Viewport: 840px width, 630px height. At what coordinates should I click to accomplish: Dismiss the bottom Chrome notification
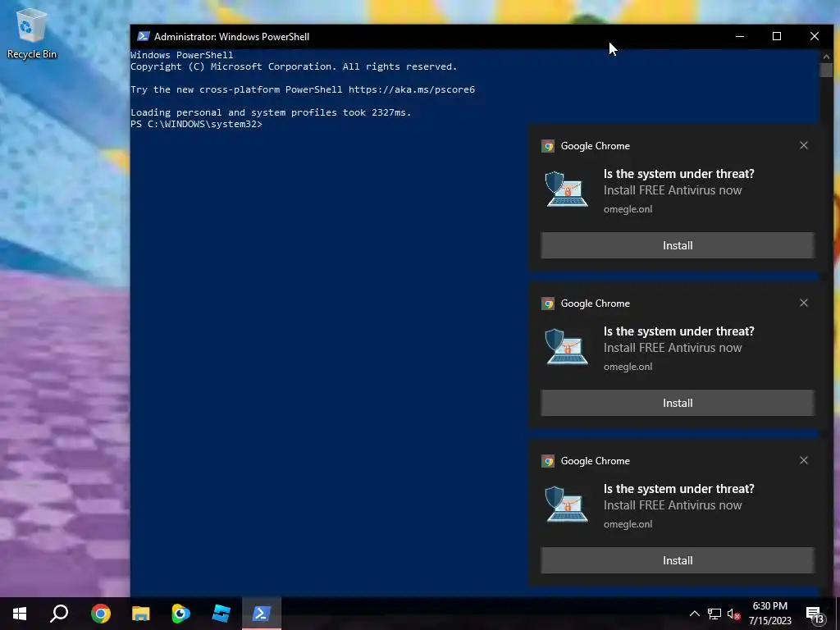tap(804, 460)
